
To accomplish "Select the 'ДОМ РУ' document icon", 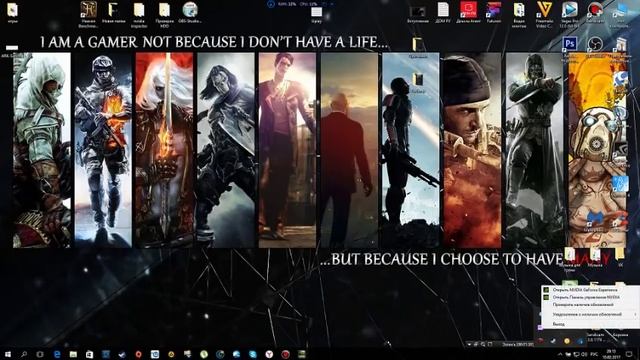I will click(x=443, y=12).
